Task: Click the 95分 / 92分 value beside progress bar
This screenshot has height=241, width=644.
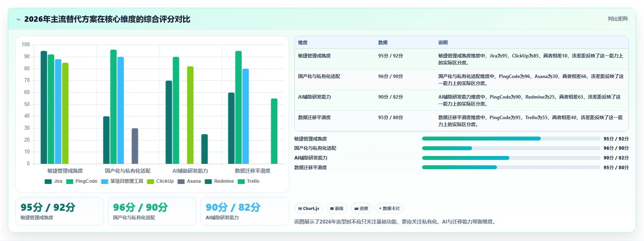Action: tap(616, 139)
